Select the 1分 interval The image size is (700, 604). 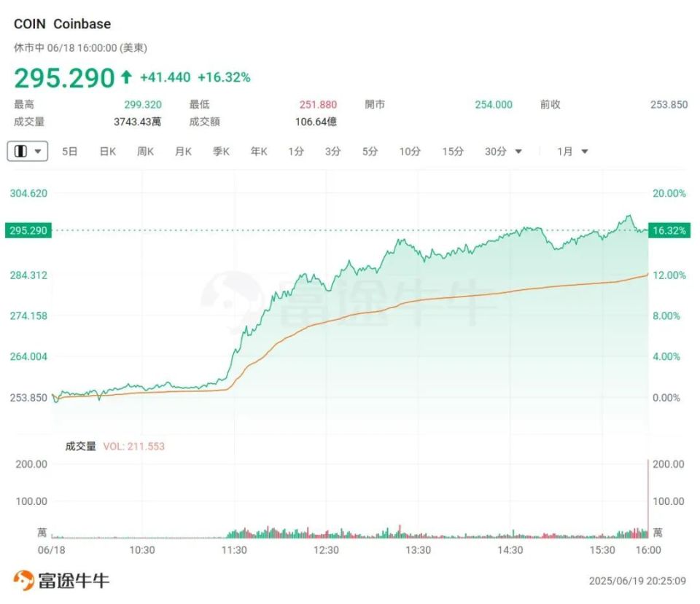pos(296,152)
